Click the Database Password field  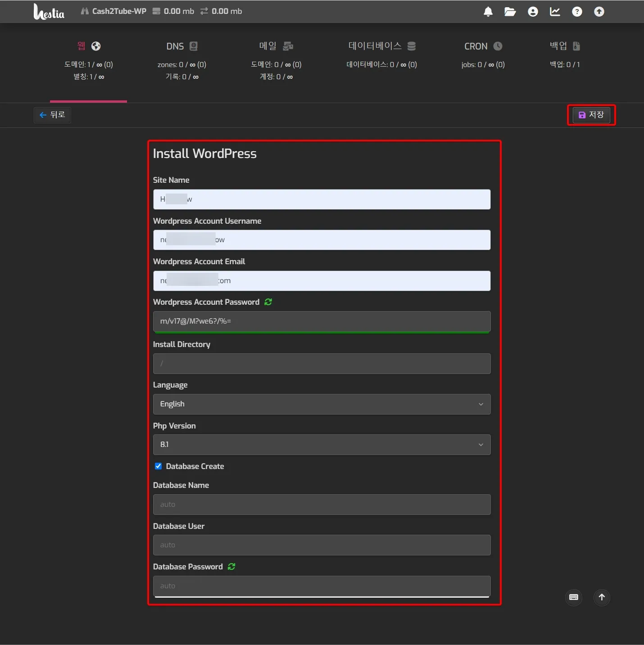(322, 586)
